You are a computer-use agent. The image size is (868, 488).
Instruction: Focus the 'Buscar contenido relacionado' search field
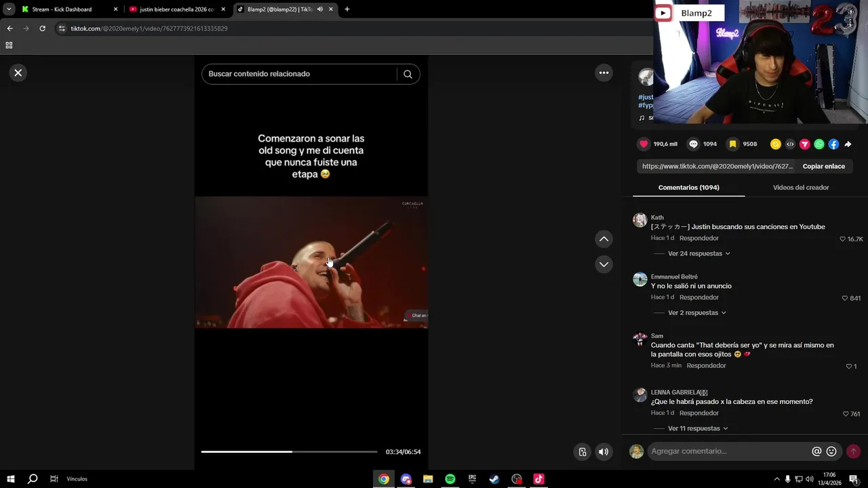click(x=298, y=74)
